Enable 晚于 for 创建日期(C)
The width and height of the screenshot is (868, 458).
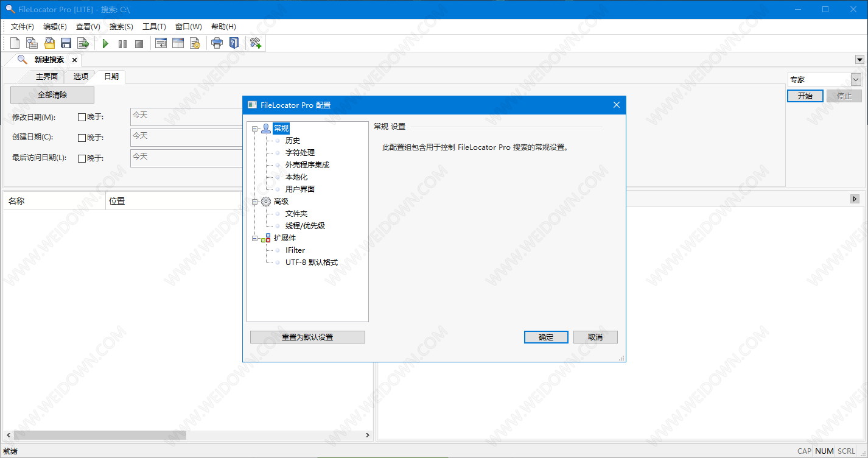pos(82,138)
